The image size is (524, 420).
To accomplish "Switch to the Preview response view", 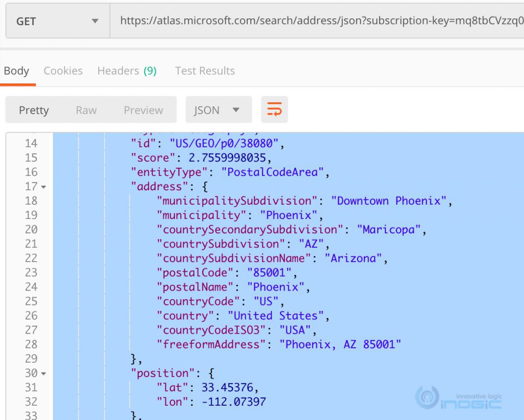I will (x=143, y=109).
